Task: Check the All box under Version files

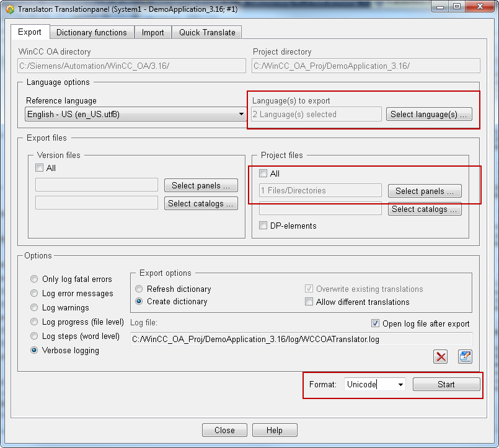Action: (40, 168)
